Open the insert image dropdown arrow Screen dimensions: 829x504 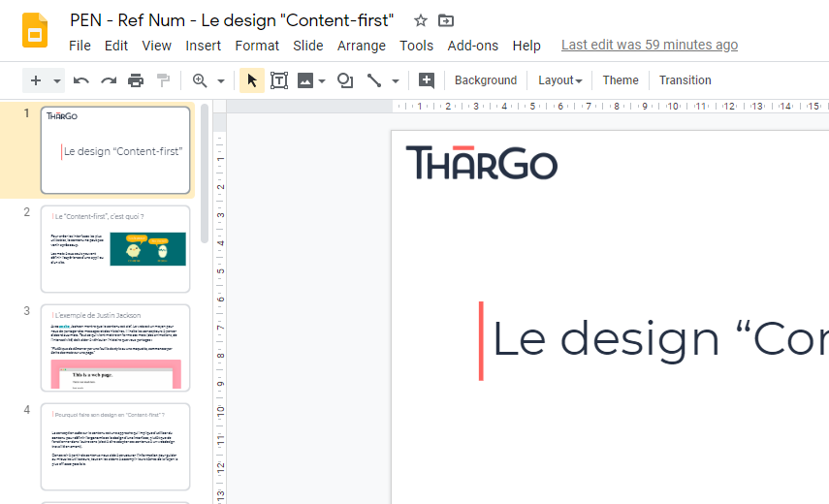point(322,80)
